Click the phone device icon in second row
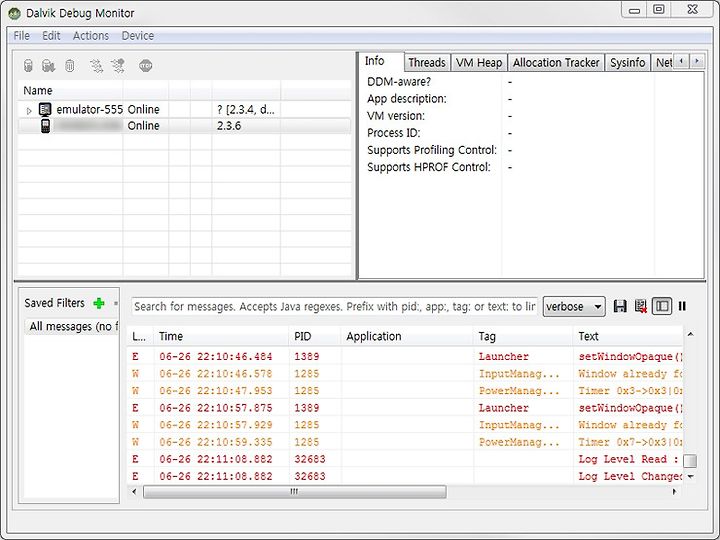The height and width of the screenshot is (540, 720). click(45, 126)
